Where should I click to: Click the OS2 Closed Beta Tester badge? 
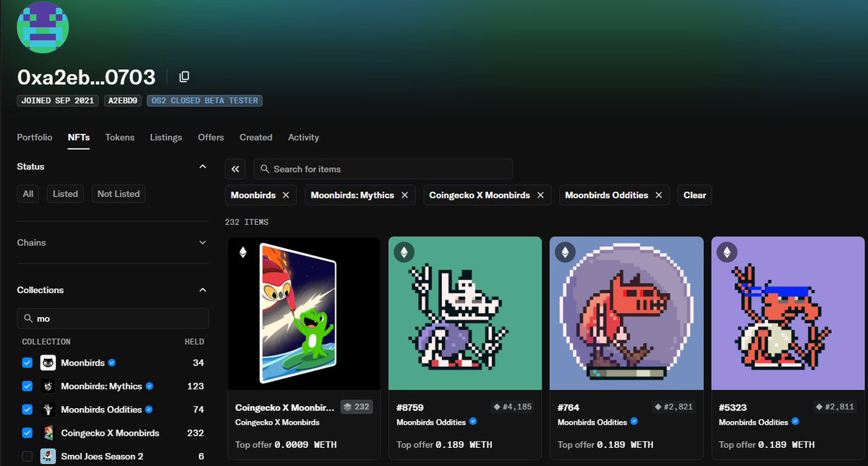(205, 101)
